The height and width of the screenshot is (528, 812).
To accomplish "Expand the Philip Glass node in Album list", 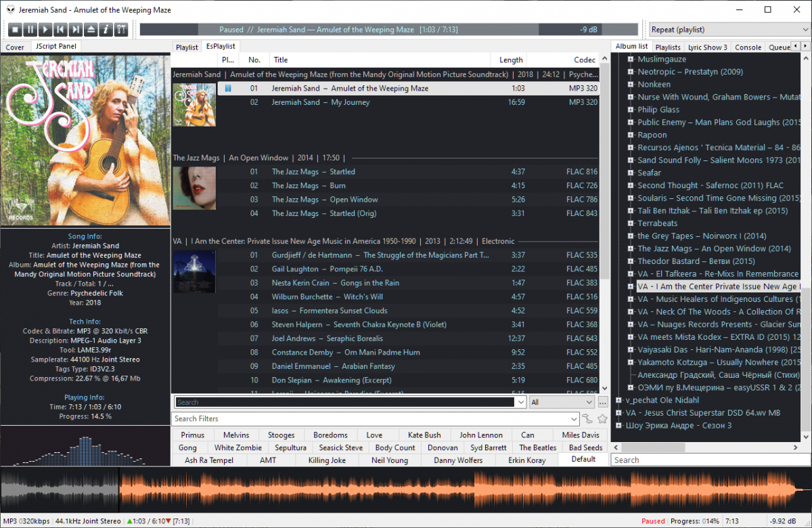I will point(630,110).
